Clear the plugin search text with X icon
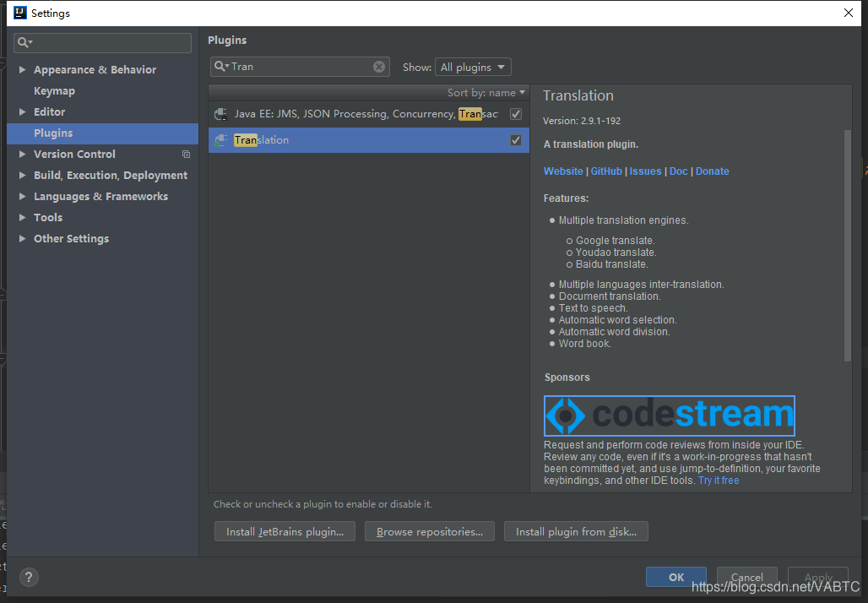Viewport: 868px width, 603px height. click(378, 67)
